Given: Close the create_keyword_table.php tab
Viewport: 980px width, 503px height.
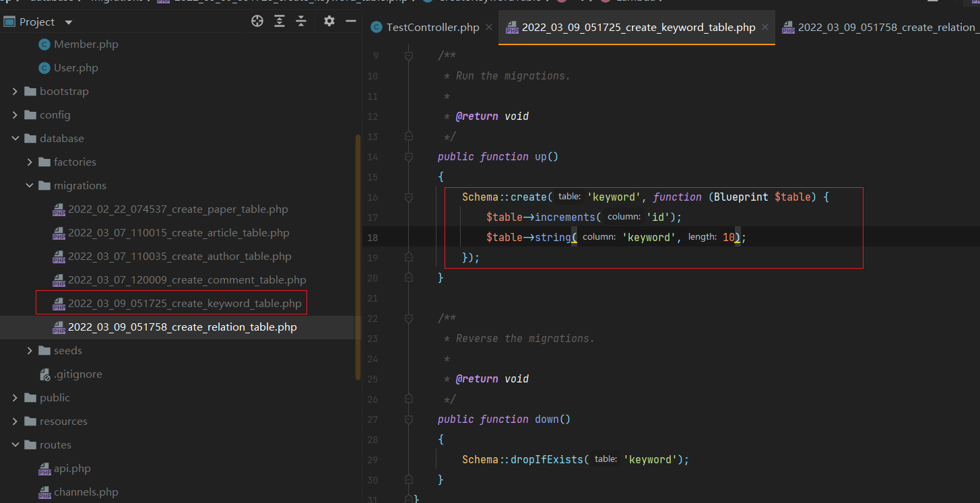Looking at the screenshot, I should (x=765, y=28).
